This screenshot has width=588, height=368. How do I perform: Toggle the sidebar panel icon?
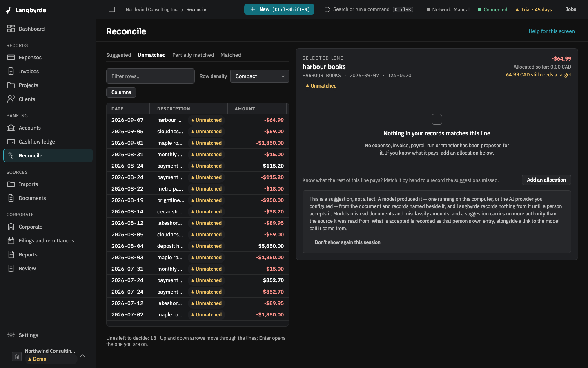(x=112, y=9)
